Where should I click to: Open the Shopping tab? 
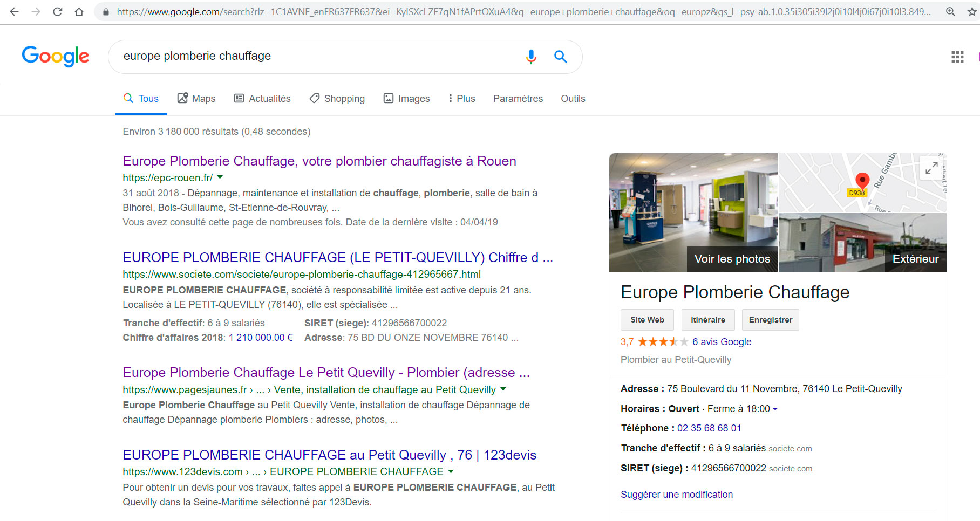pos(337,99)
